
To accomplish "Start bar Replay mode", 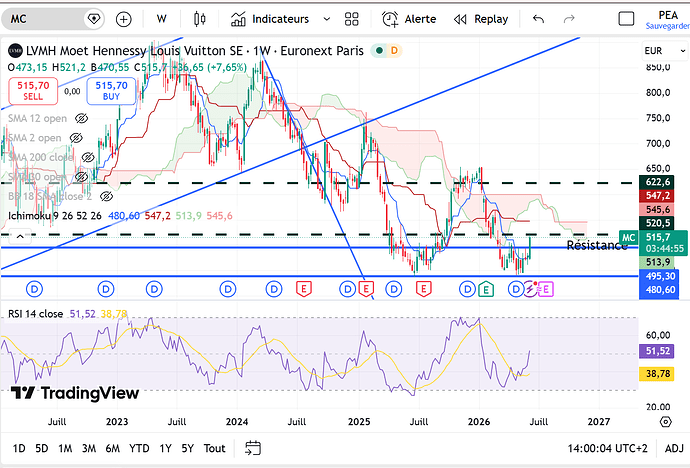I will coord(481,19).
